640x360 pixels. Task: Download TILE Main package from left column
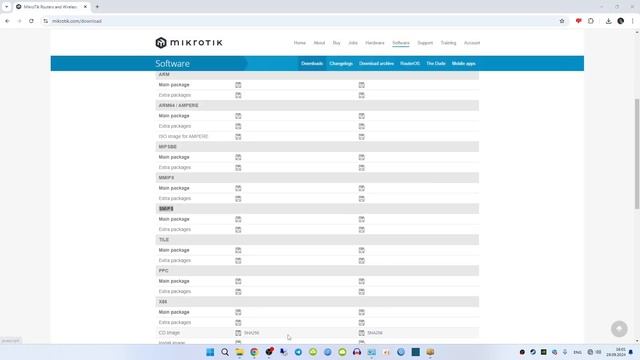pos(238,250)
